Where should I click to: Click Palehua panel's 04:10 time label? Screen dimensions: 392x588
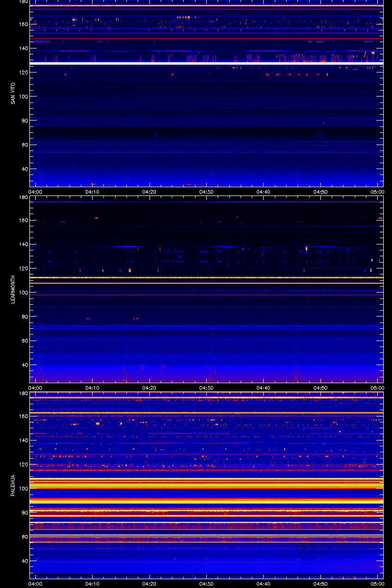pos(93,584)
